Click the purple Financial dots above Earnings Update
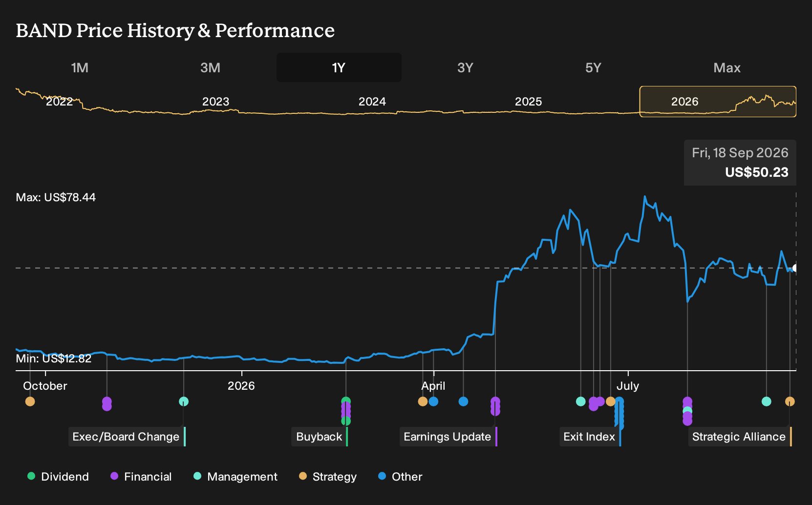The height and width of the screenshot is (505, 812). [x=495, y=406]
